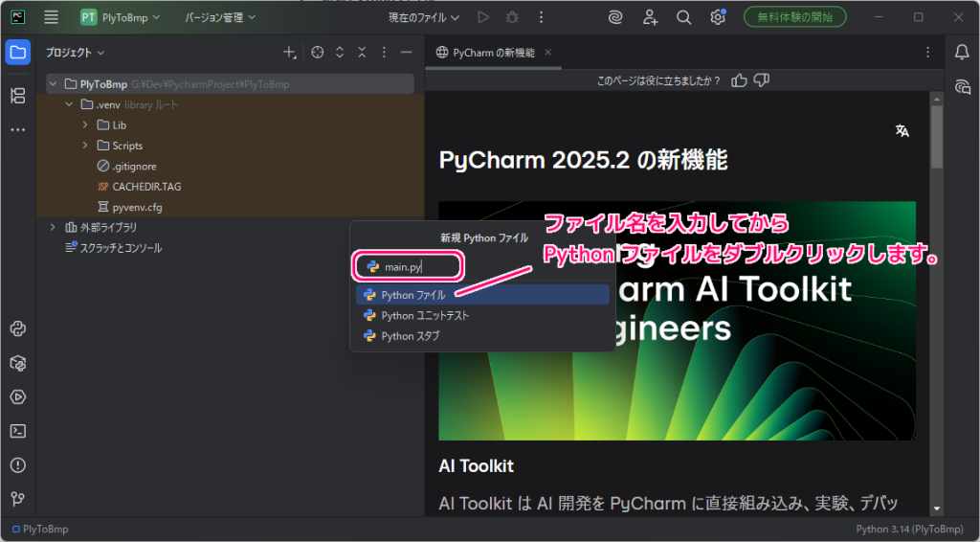The height and width of the screenshot is (542, 980).
Task: Click the AI Toolkit heading
Action: tap(477, 465)
